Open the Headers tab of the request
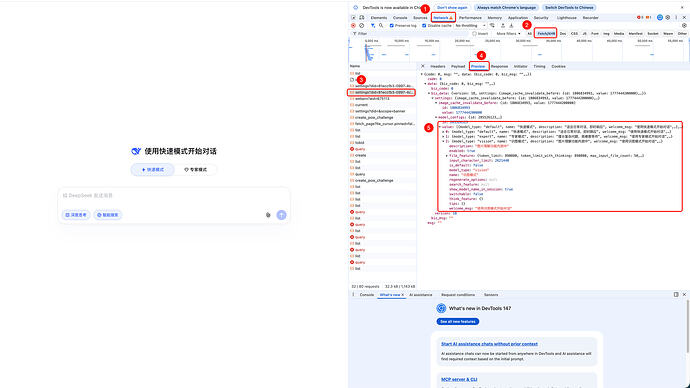690x388 pixels. pos(438,66)
